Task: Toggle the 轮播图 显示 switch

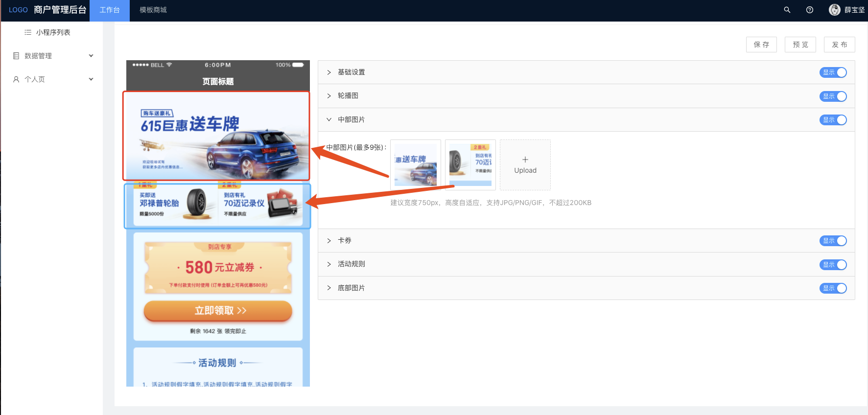Action: click(833, 96)
